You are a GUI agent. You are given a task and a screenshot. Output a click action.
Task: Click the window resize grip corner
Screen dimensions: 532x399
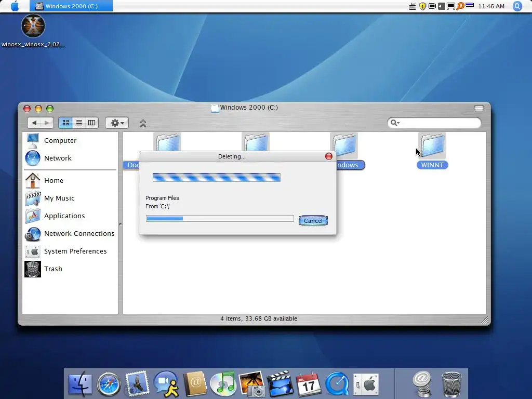[x=485, y=320]
